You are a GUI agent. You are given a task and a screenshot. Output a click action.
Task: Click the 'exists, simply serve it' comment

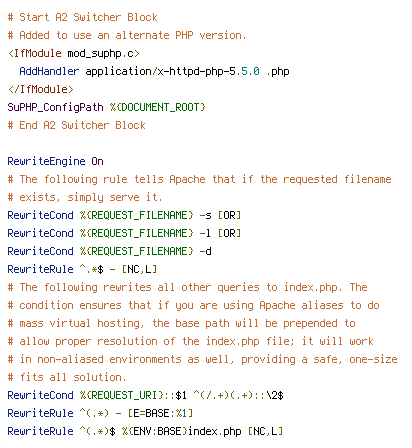click(x=85, y=197)
